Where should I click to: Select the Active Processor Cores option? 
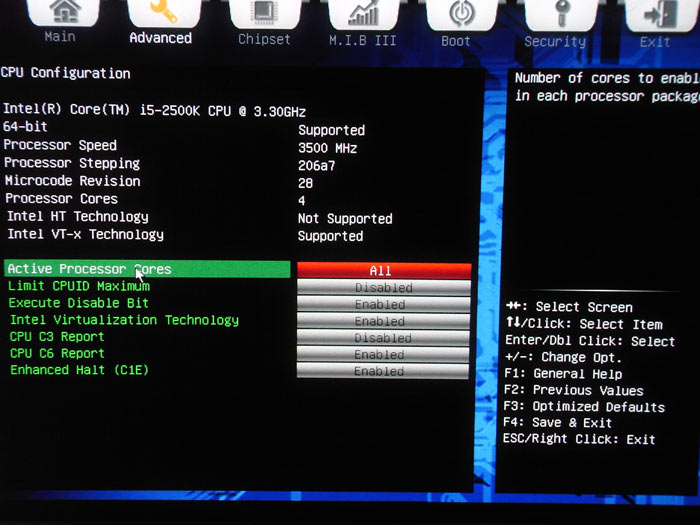tap(147, 269)
